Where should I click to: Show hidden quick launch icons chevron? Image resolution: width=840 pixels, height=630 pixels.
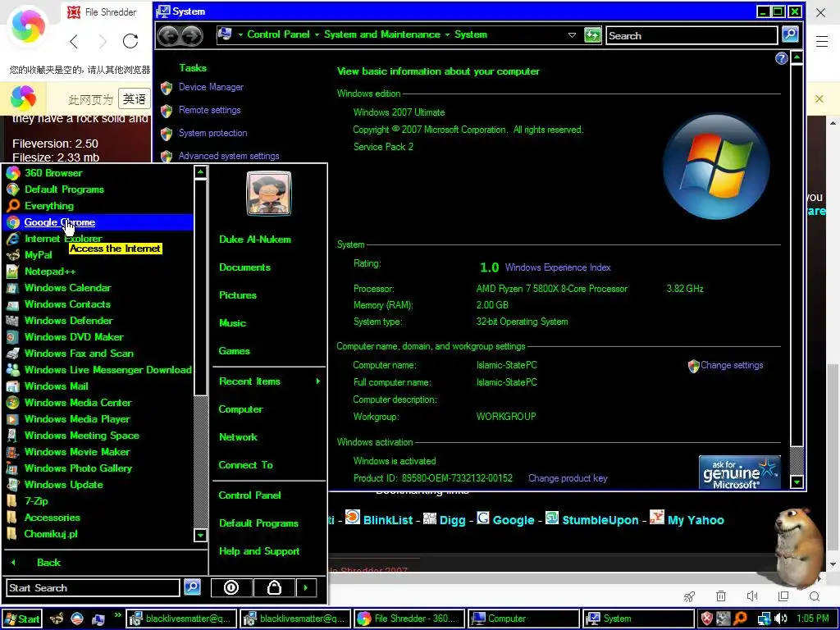point(117,615)
